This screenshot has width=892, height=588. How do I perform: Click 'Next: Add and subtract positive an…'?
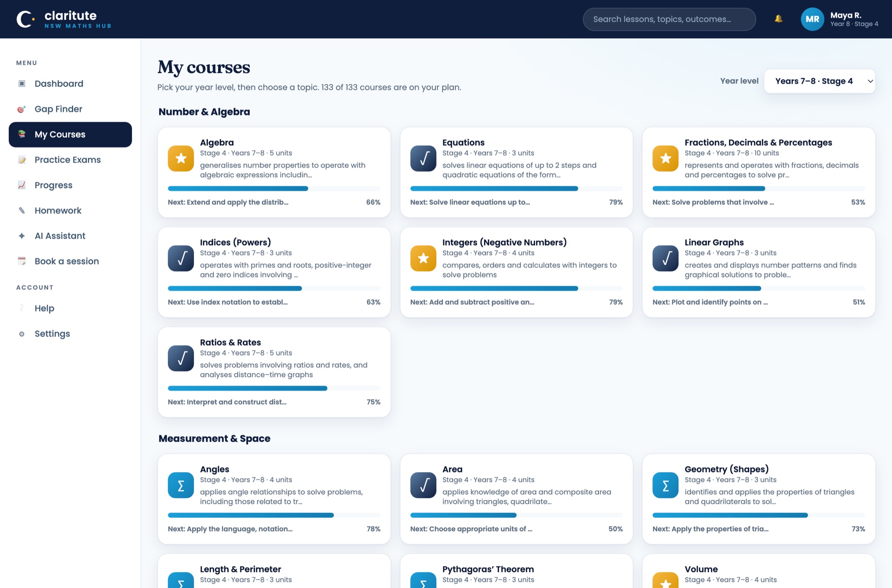pyautogui.click(x=472, y=302)
